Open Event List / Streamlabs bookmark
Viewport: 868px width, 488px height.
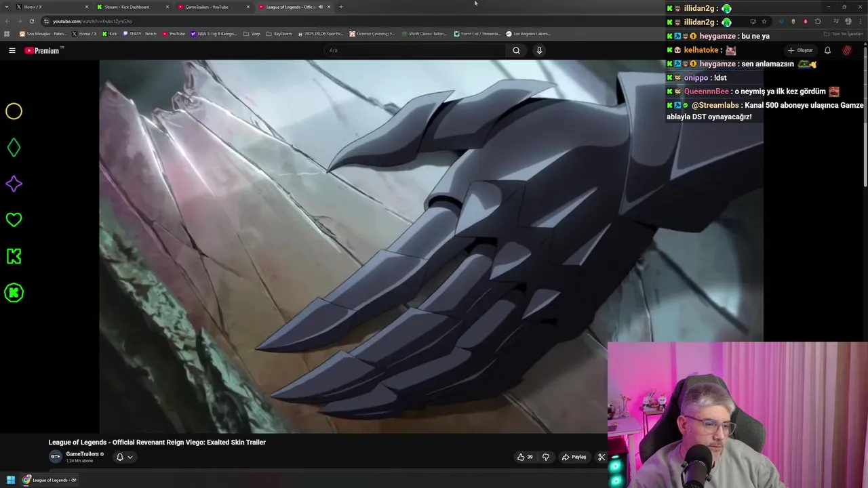pos(477,34)
